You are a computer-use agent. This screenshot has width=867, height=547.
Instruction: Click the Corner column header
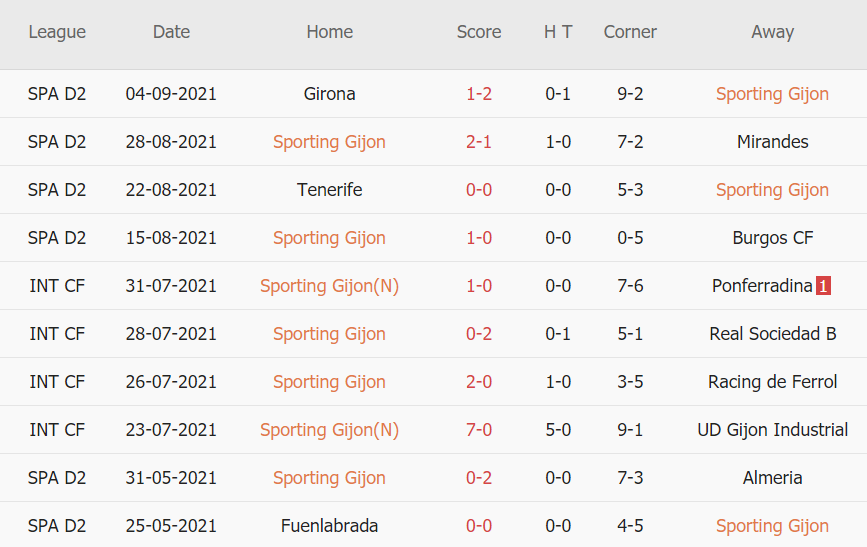pos(630,32)
